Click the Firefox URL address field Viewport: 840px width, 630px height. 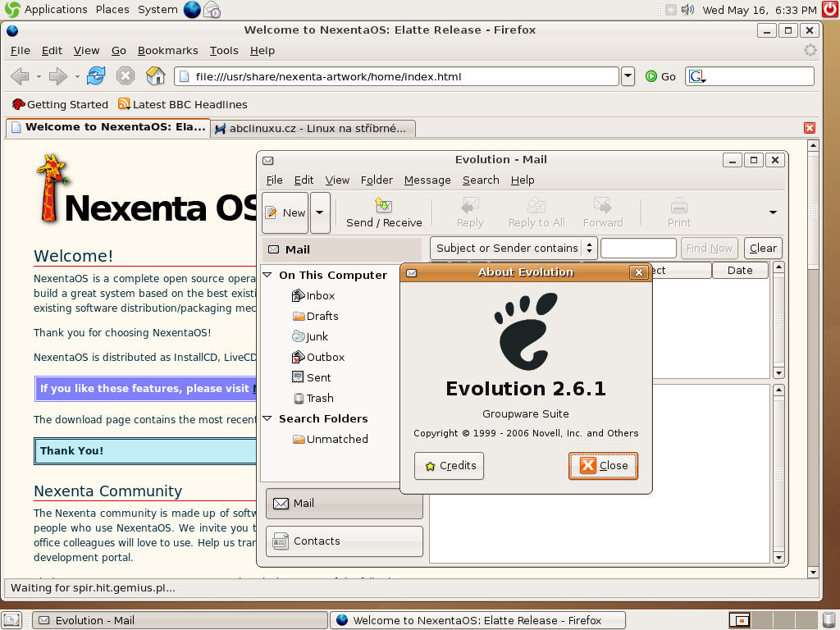point(396,76)
